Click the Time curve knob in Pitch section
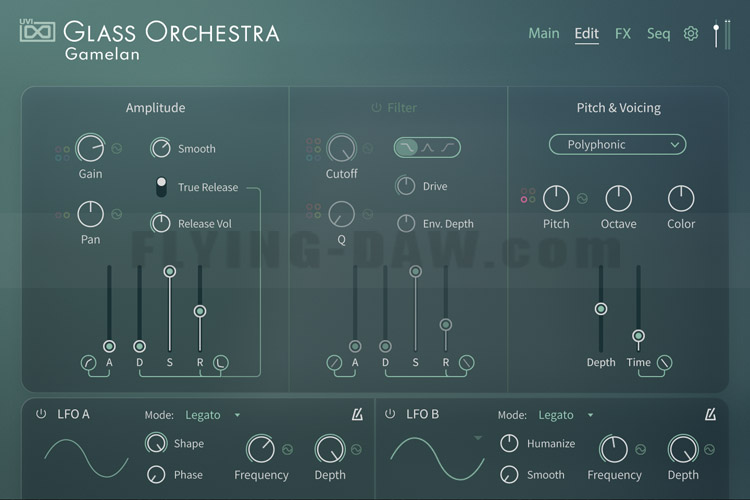Image resolution: width=750 pixels, height=500 pixels. 664,363
